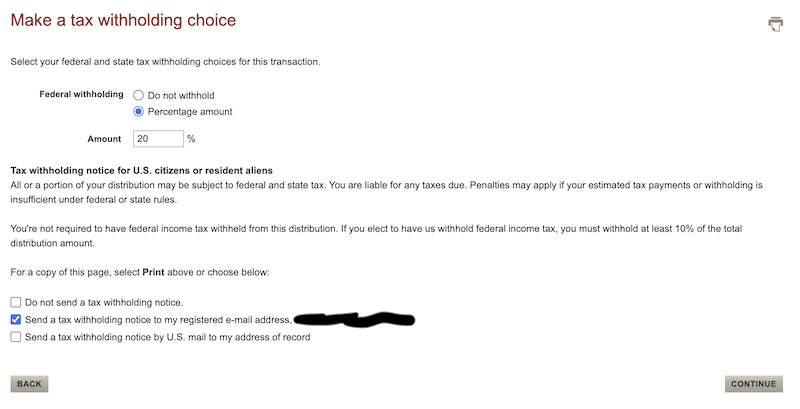Click the "Select your federal and state" intro text
Viewport: 800px width, 409px height.
(x=165, y=62)
